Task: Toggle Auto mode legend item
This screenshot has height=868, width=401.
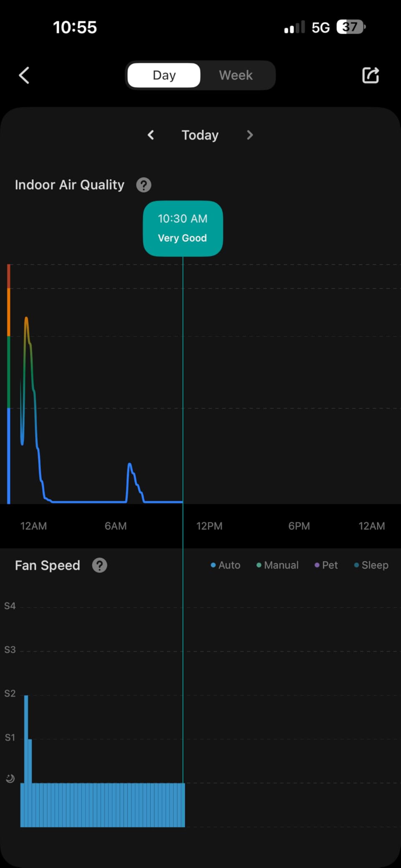Action: coord(225,565)
